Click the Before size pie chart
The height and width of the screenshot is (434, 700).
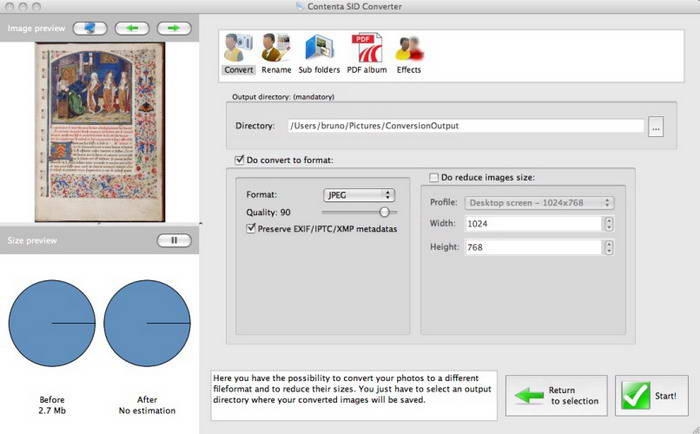(52, 323)
